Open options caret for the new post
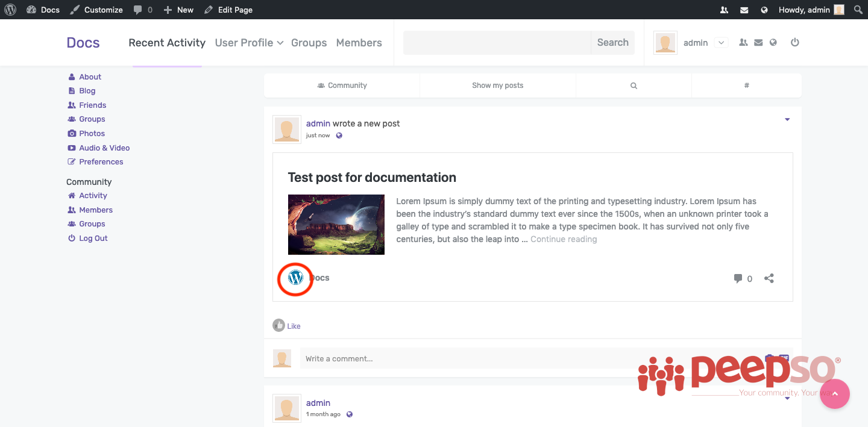The width and height of the screenshot is (868, 427). point(787,119)
